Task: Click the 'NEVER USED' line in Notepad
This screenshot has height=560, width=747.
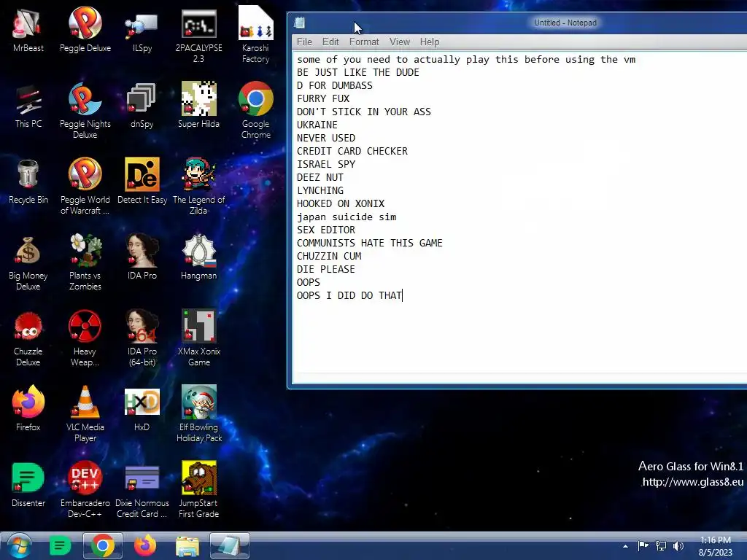Action: [326, 138]
